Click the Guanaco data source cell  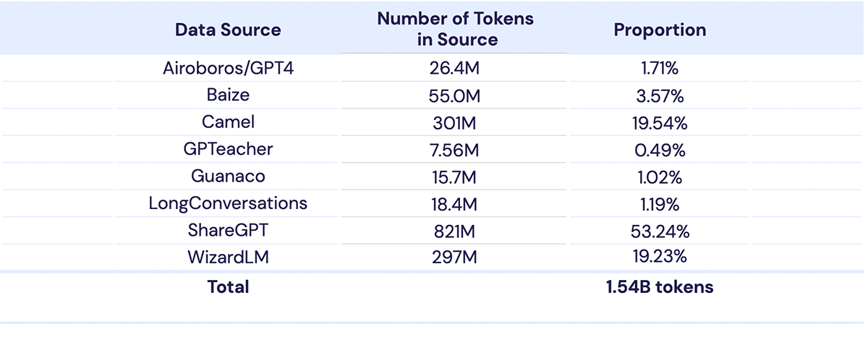tap(228, 176)
